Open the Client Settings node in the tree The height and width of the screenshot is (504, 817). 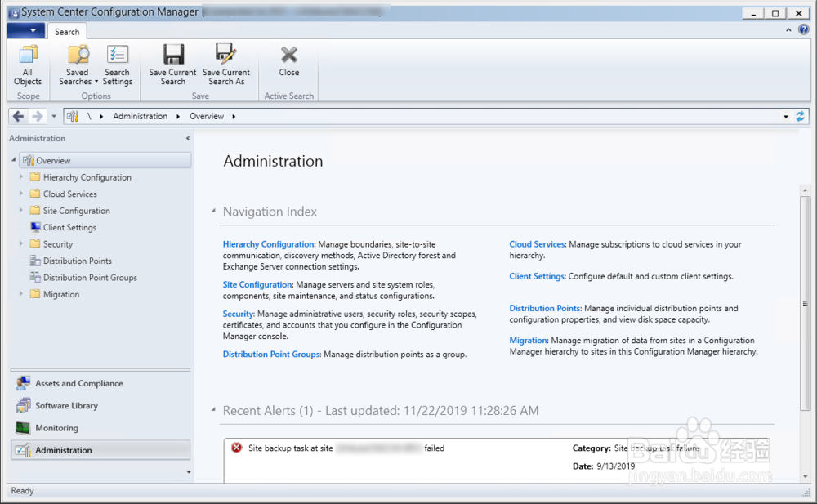click(63, 227)
